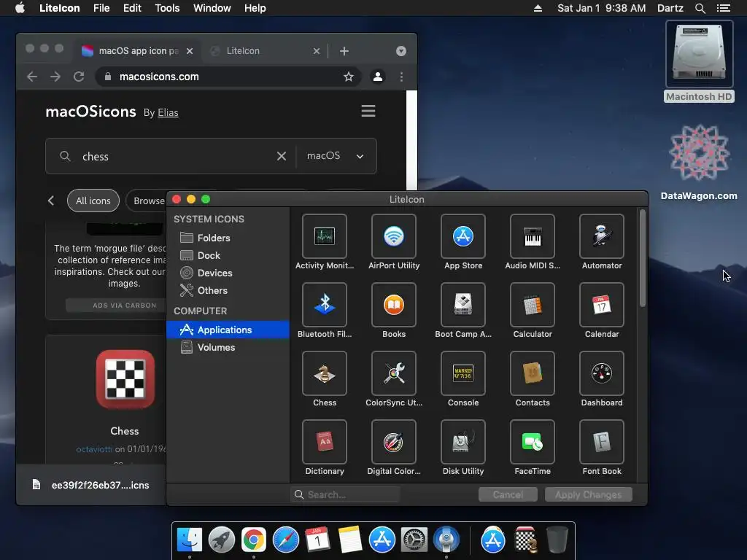Select the AirPort Utility icon tile
The height and width of the screenshot is (560, 747).
pyautogui.click(x=393, y=236)
